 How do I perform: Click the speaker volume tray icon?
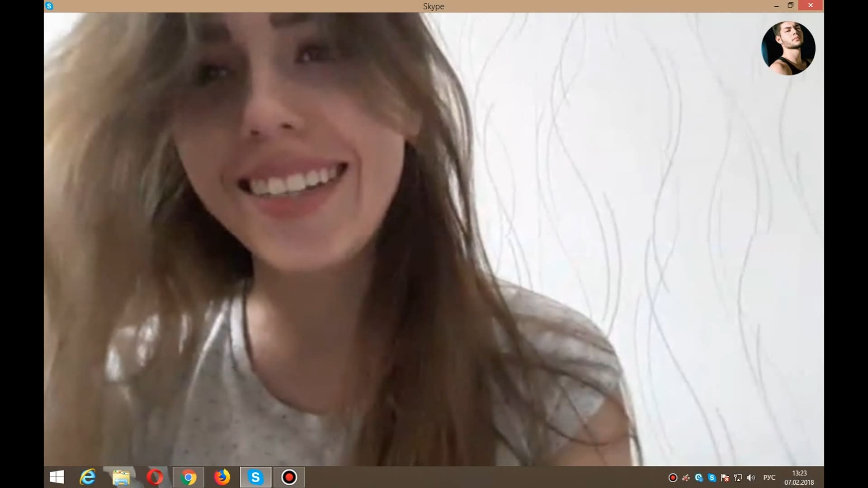751,478
